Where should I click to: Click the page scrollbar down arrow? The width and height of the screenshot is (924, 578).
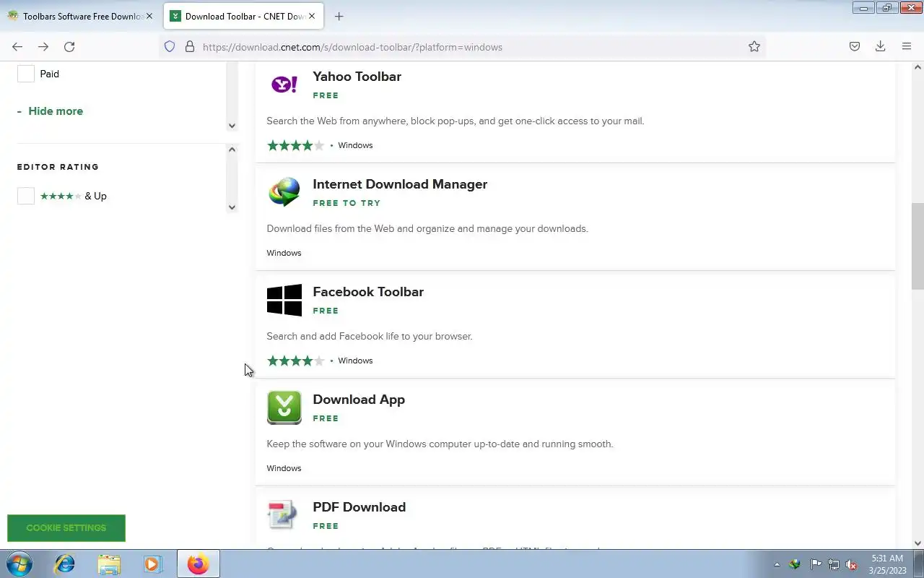coord(918,543)
